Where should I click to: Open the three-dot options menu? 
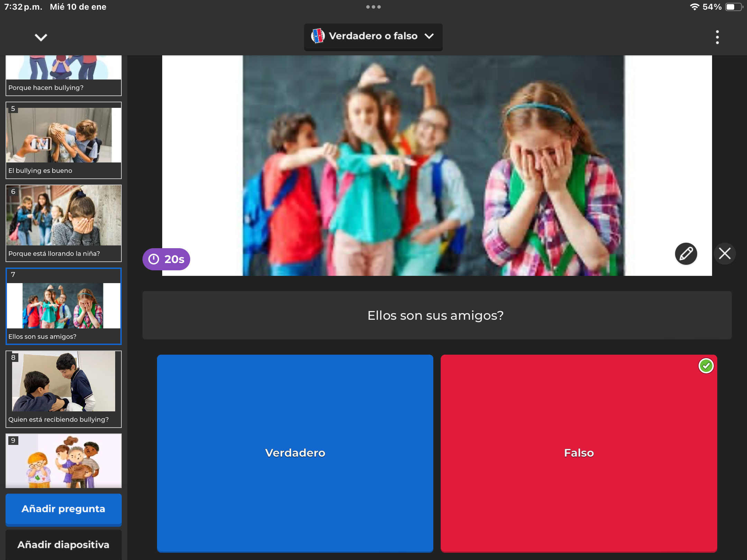717,37
